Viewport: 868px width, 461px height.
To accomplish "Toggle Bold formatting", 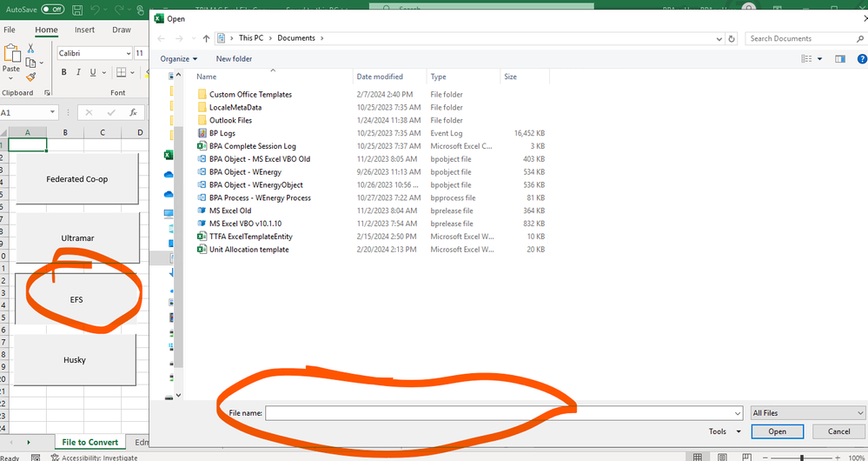I will tap(64, 73).
